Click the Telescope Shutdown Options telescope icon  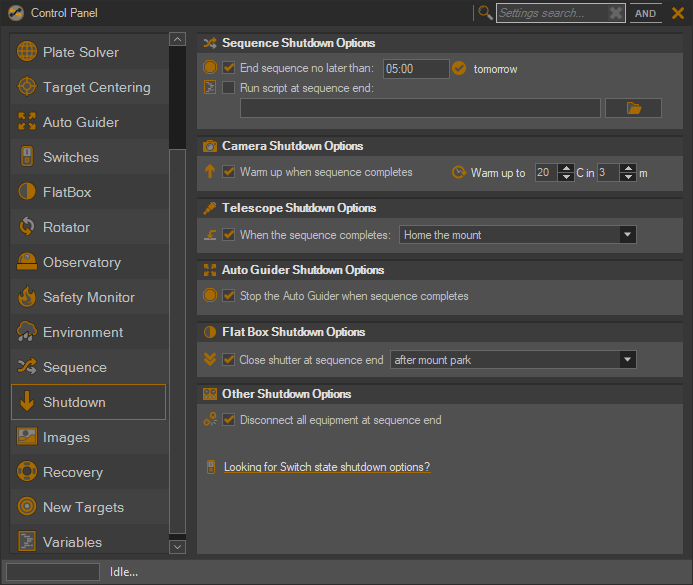(x=209, y=208)
